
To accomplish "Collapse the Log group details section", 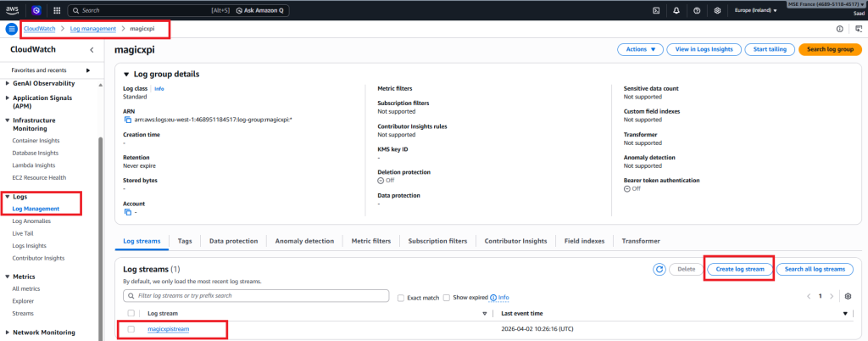I will [126, 74].
